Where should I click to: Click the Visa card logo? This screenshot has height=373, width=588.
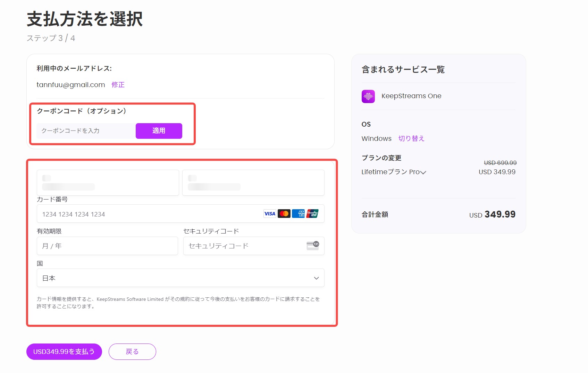[270, 214]
